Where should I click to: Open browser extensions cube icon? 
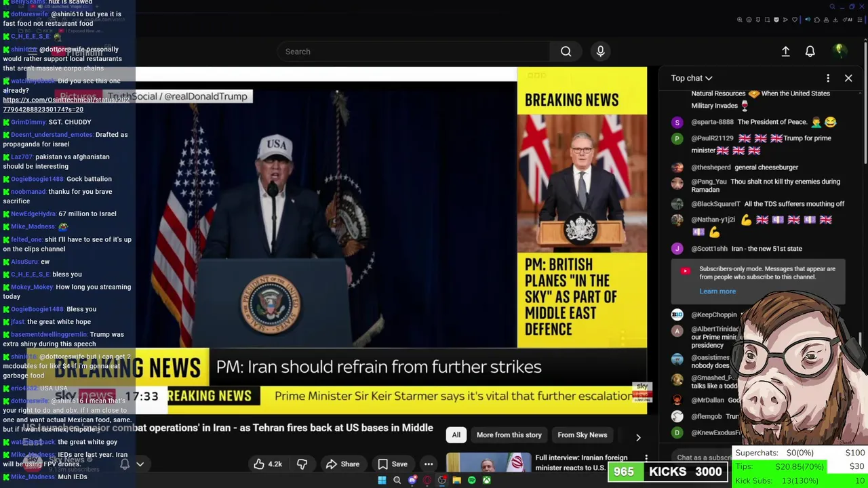click(x=817, y=20)
